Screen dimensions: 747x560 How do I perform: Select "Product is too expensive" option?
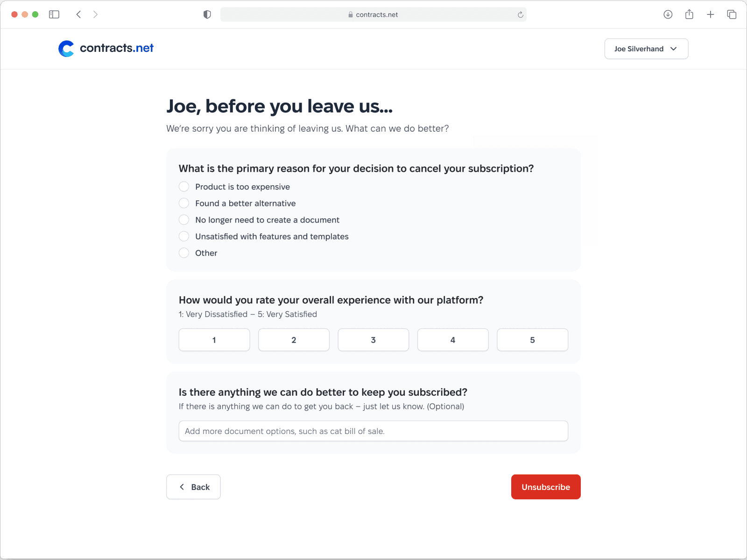coord(184,187)
